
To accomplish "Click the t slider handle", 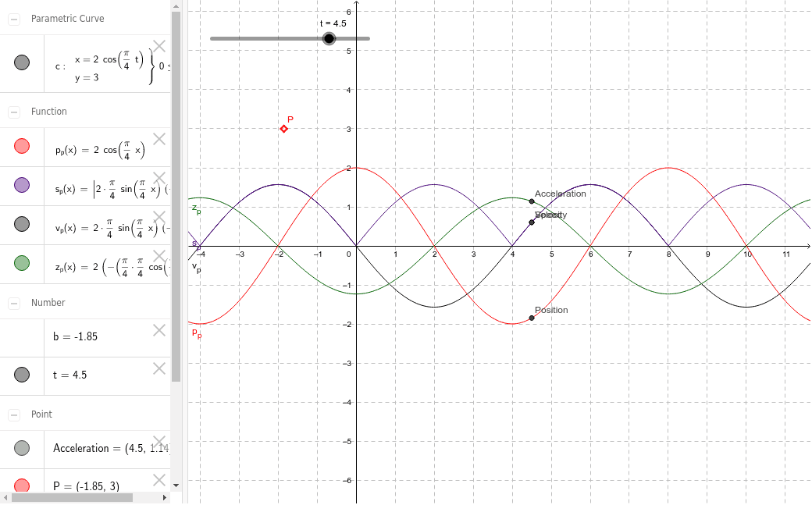I will [x=329, y=38].
